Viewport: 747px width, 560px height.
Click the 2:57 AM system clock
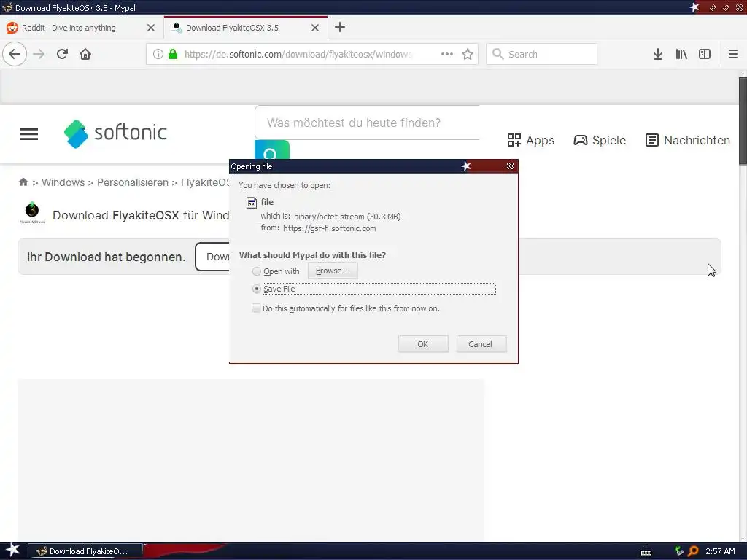720,551
